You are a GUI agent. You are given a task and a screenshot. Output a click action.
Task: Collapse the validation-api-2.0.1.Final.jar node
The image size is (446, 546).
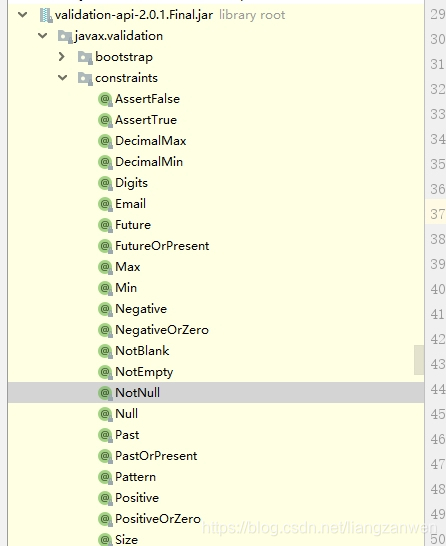click(x=23, y=15)
